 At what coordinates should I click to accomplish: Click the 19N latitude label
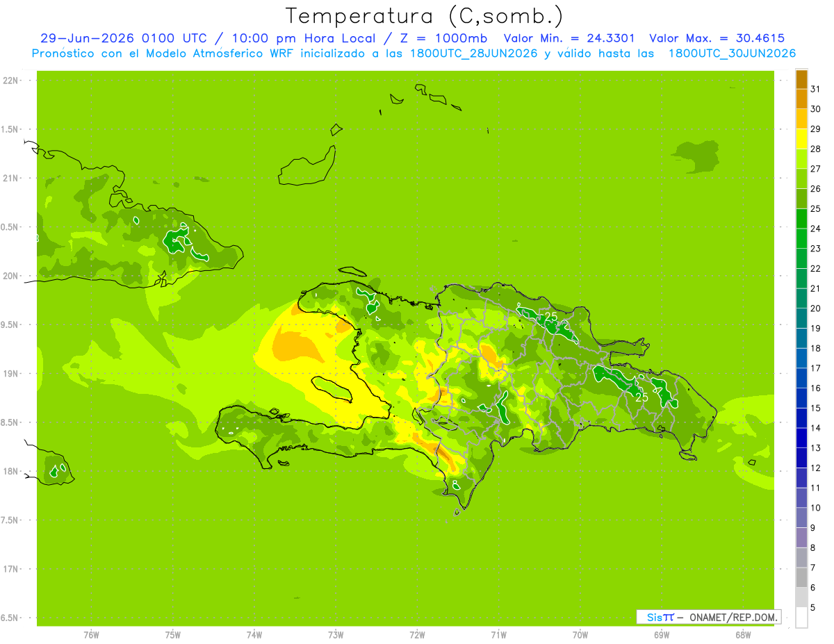tap(10, 374)
